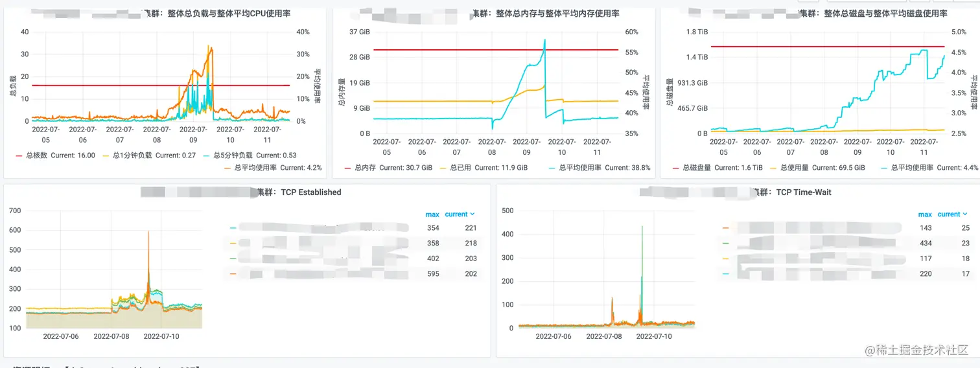The height and width of the screenshot is (368, 980).
Task: Select TCP Established current value 218
Action: point(471,244)
